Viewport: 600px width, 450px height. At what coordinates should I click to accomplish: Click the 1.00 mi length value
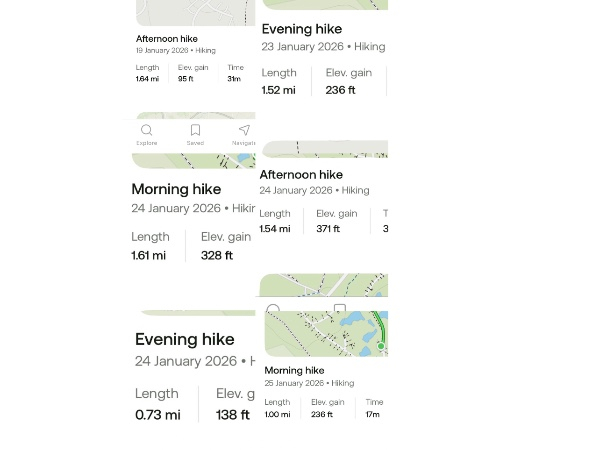pos(277,414)
